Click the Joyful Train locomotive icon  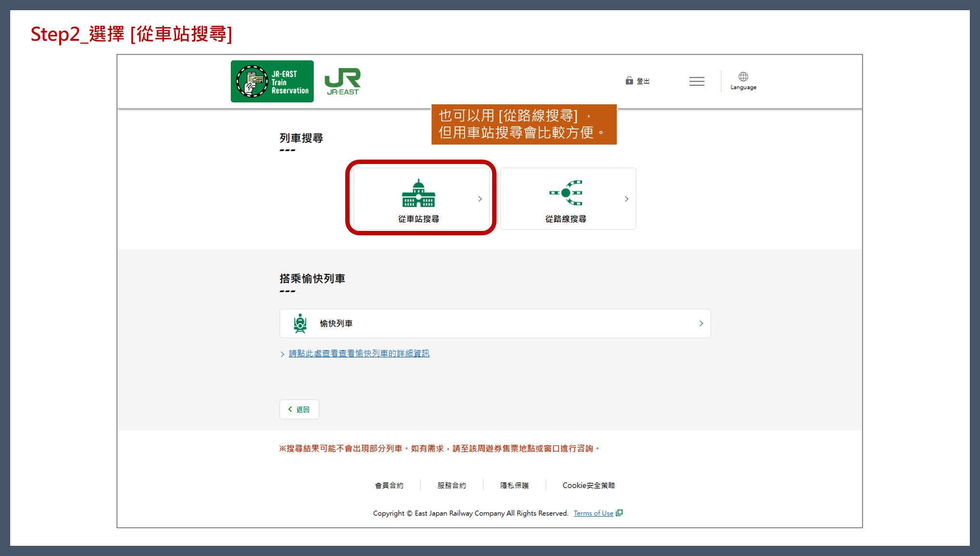tap(300, 324)
